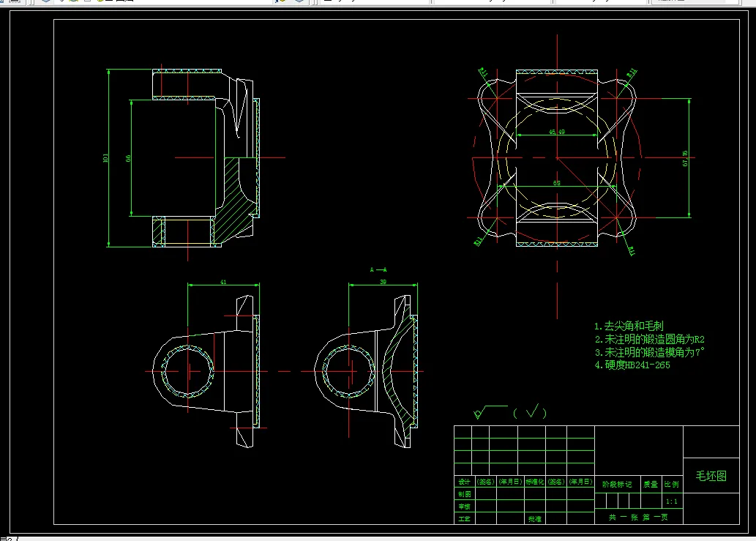Pick the 39 width dimension text
This screenshot has width=756, height=541.
[383, 282]
